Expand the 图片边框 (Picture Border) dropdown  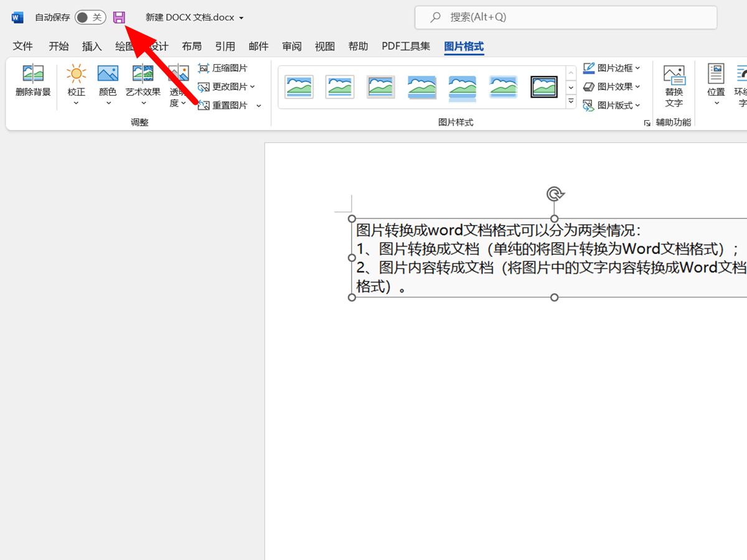pos(636,67)
